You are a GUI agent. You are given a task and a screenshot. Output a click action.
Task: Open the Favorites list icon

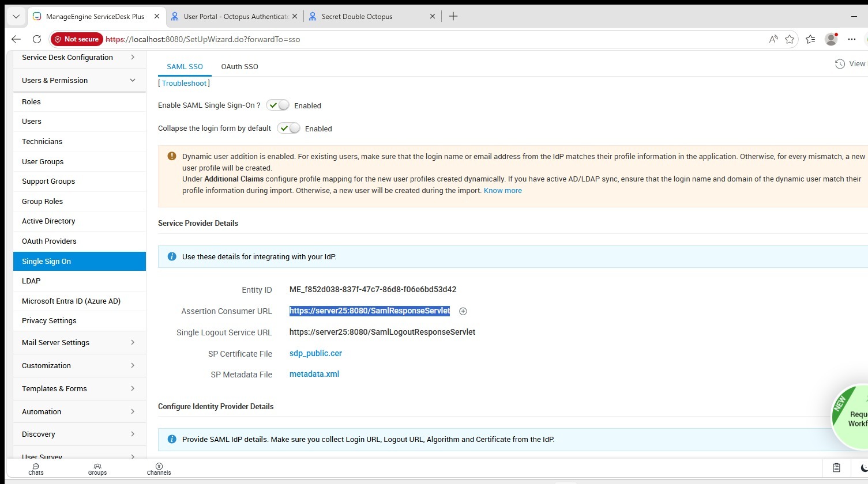point(810,39)
